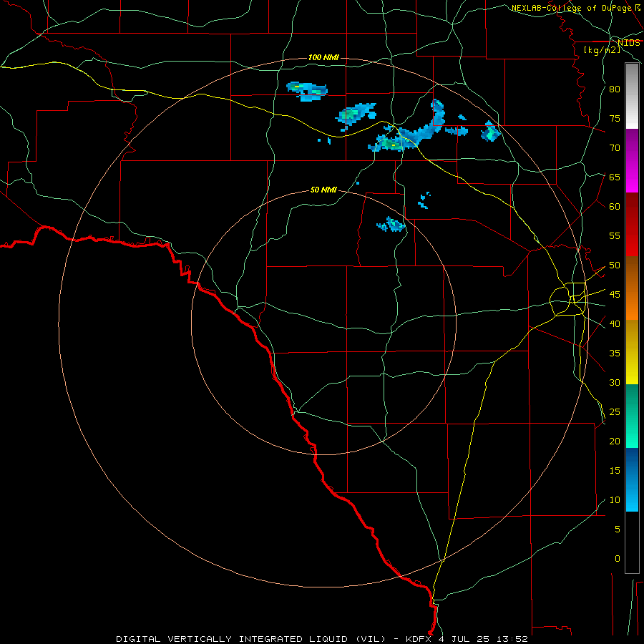
Task: Click the '65' scale value
Action: (x=615, y=177)
